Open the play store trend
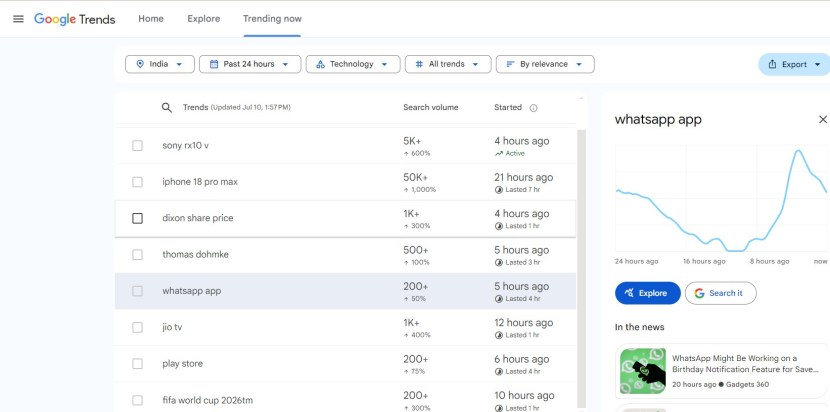This screenshot has height=412, width=830. coord(182,364)
